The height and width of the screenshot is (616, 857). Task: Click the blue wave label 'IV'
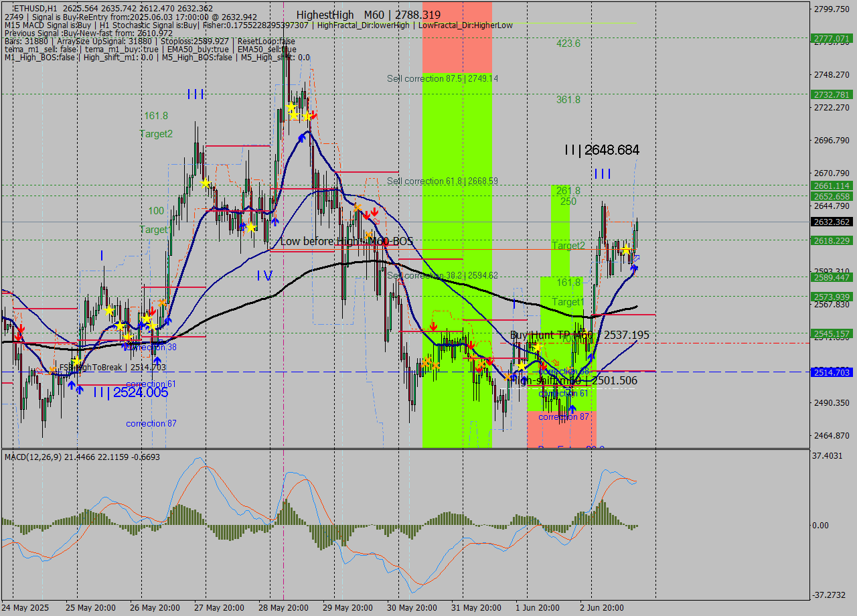click(x=264, y=275)
